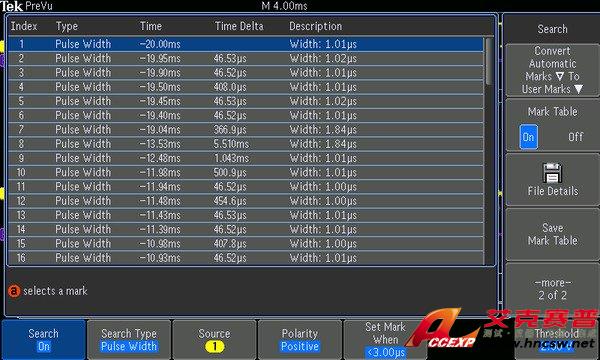Click the Save Mark Table button
Viewport: 600px width, 360px height.
552,234
